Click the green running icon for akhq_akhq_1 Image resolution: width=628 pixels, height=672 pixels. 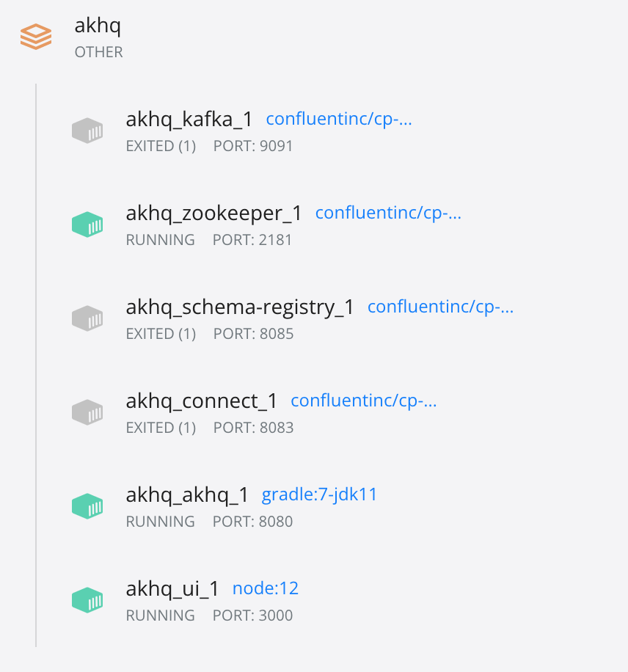87,505
